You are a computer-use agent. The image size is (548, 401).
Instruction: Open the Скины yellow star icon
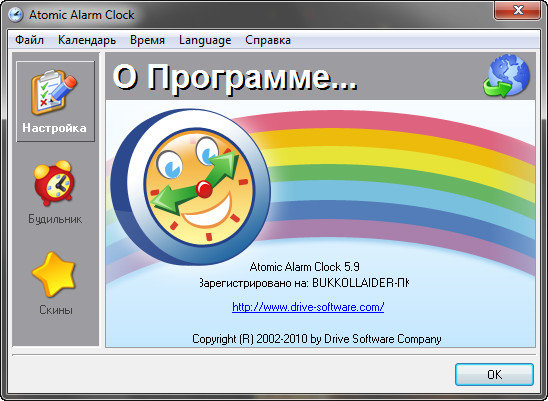pos(54,274)
